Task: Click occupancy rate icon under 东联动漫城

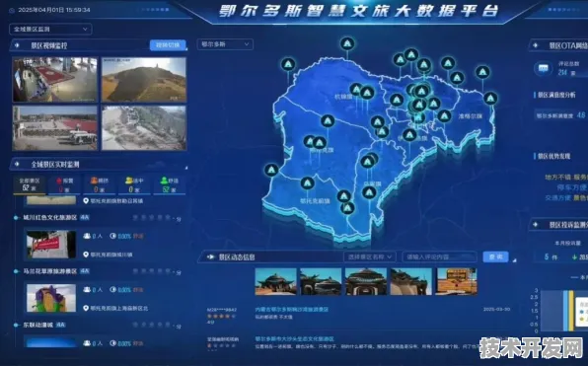Action: pyautogui.click(x=112, y=343)
